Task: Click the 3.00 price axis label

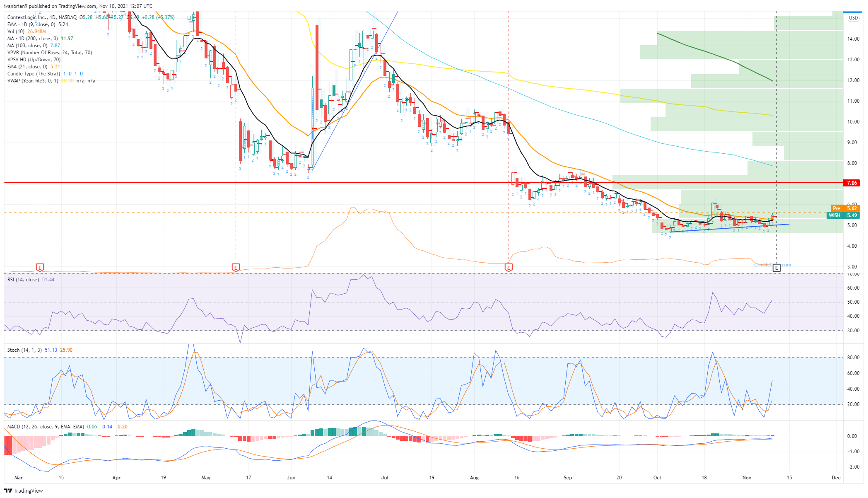Action: (x=852, y=267)
